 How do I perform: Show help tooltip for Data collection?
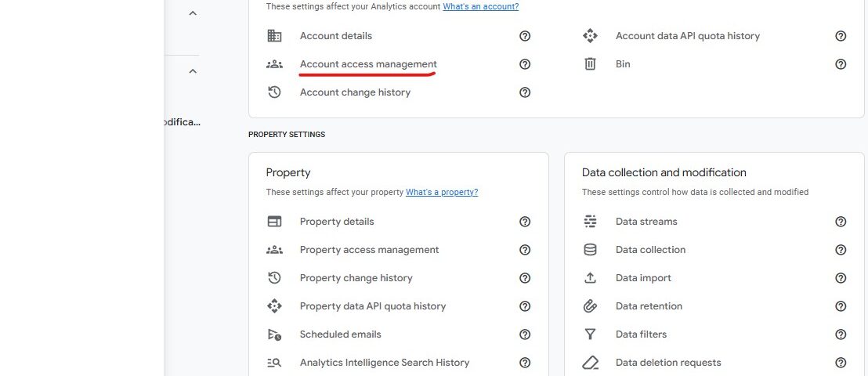(x=841, y=250)
